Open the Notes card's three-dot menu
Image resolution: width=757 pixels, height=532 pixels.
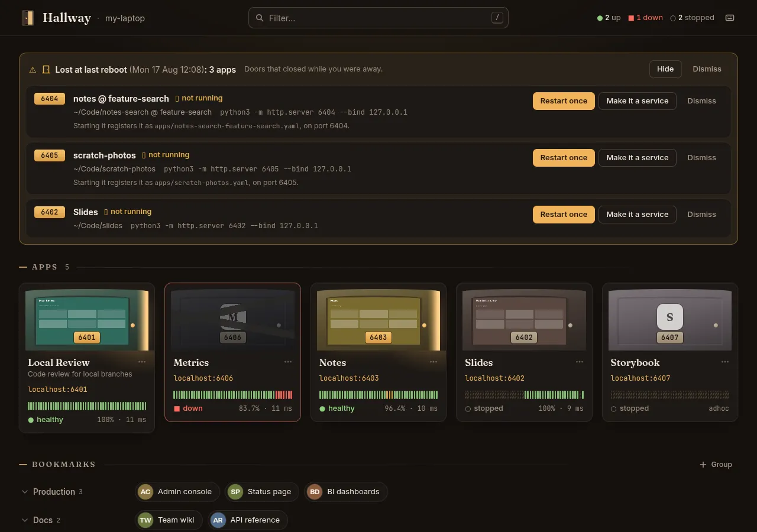[x=434, y=362]
